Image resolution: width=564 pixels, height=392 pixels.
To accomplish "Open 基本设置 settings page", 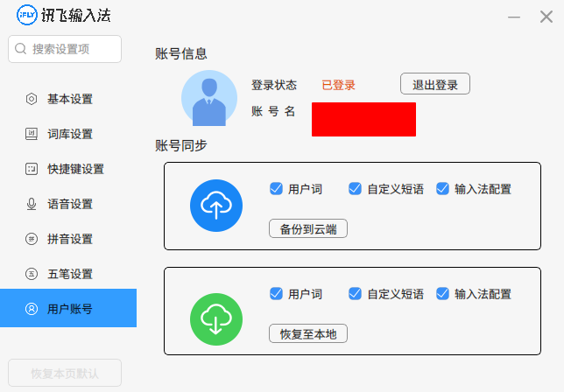I will pyautogui.click(x=68, y=99).
